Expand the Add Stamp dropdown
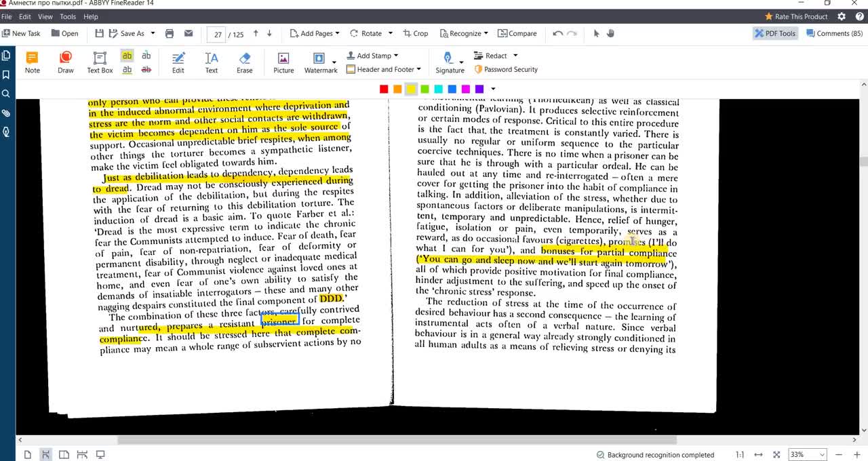The width and height of the screenshot is (868, 461). 372,56
